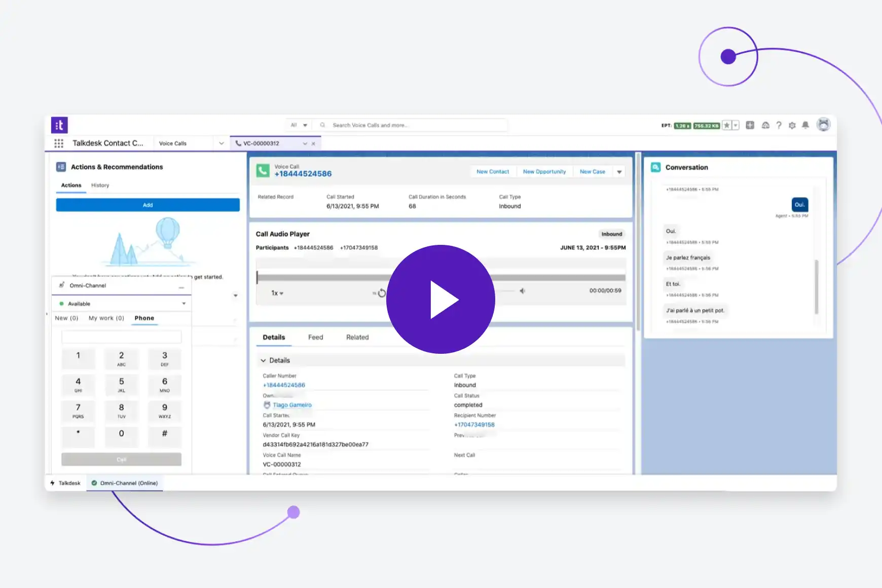Open the app launcher grid icon
This screenshot has width=882, height=588.
point(59,143)
